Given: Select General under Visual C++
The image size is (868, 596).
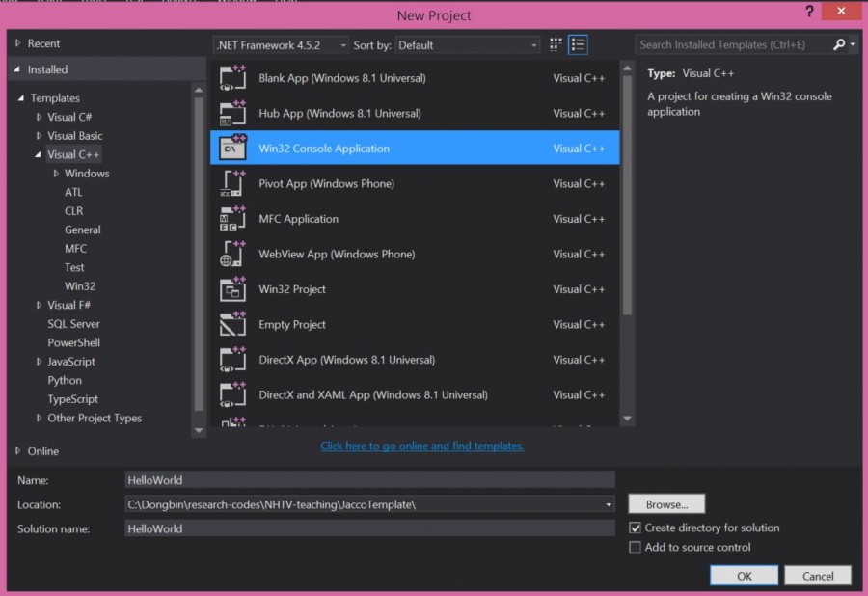Looking at the screenshot, I should pyautogui.click(x=83, y=230).
